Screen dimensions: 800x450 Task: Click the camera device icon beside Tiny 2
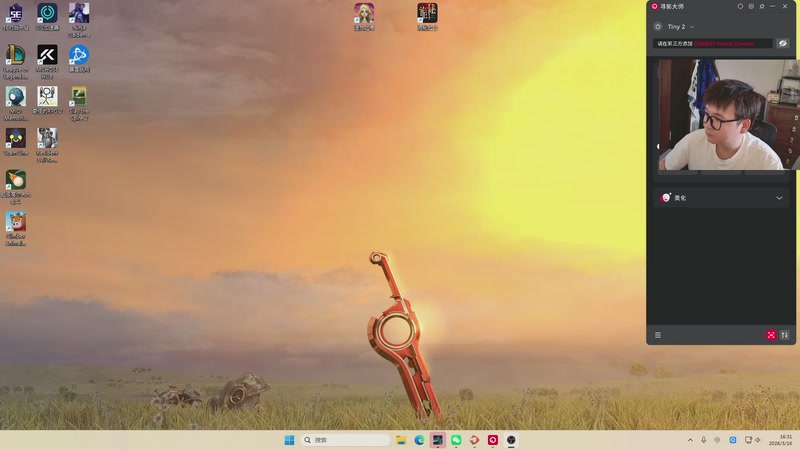658,27
